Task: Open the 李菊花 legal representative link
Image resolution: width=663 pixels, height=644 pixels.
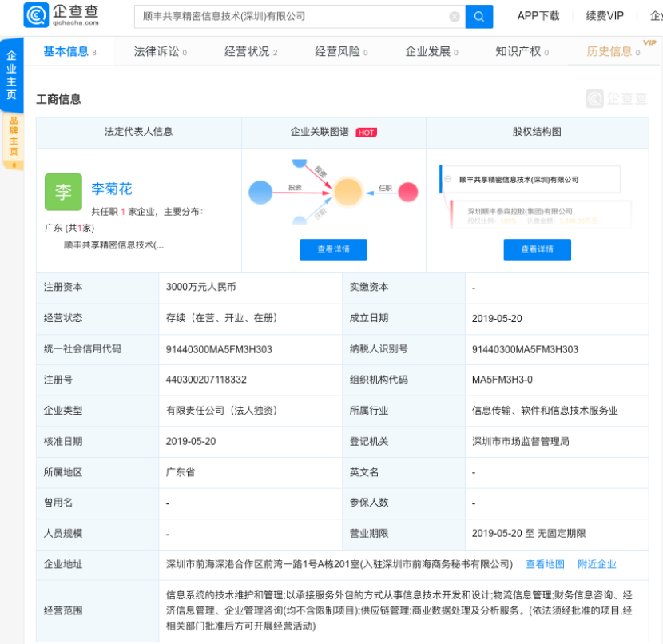Action: (112, 189)
